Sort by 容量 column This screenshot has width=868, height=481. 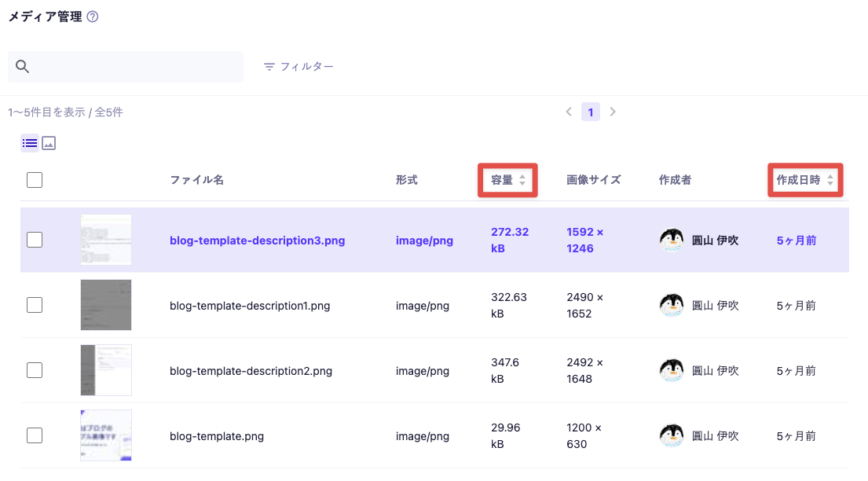(507, 180)
